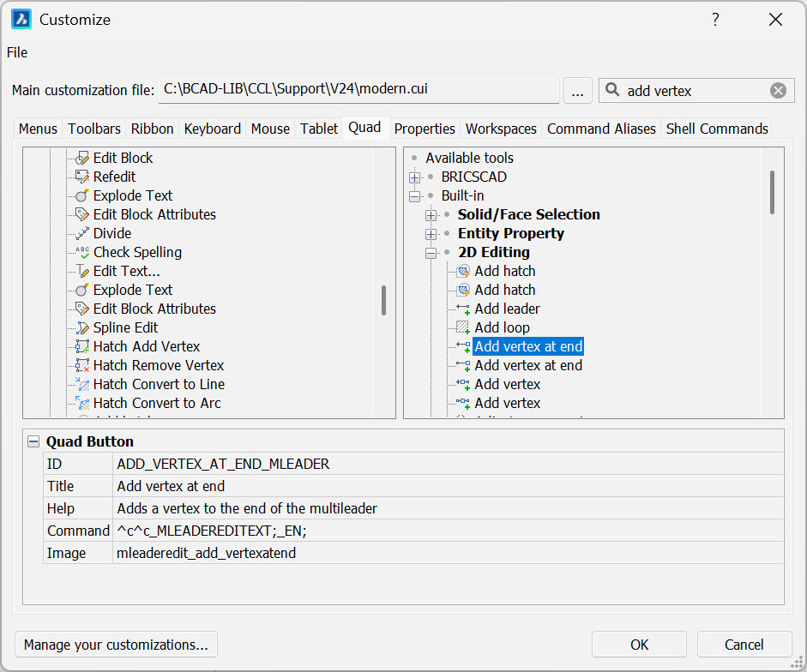Click the Help description value field

[x=448, y=508]
